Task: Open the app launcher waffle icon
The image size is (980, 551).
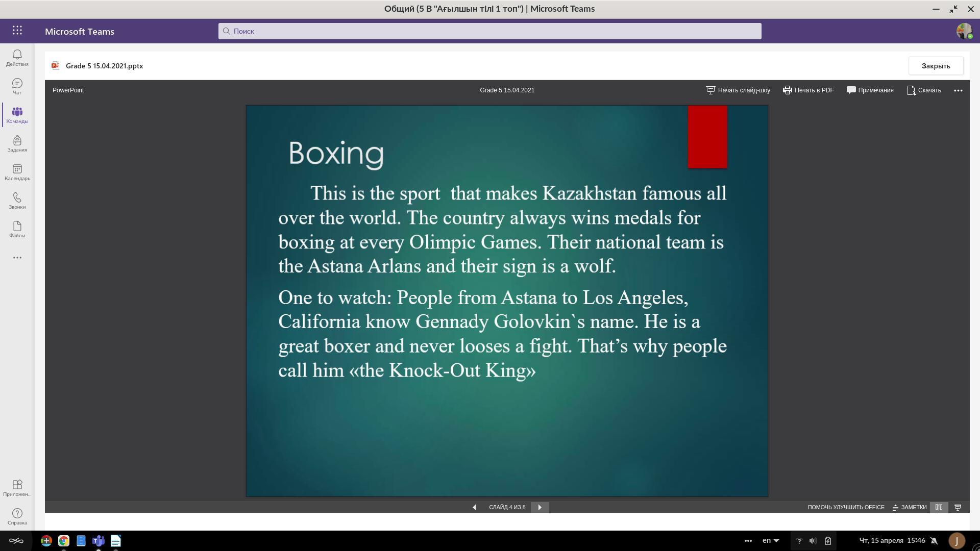Action: click(x=17, y=31)
